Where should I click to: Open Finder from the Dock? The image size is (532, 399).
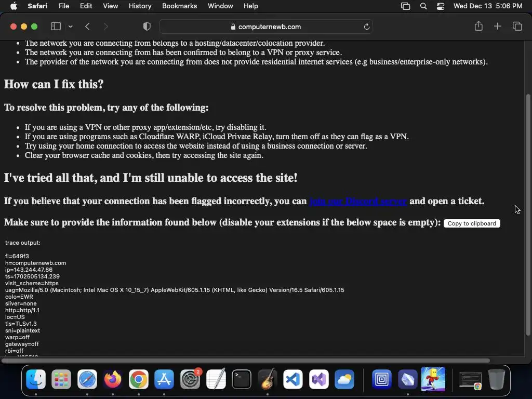coord(36,379)
